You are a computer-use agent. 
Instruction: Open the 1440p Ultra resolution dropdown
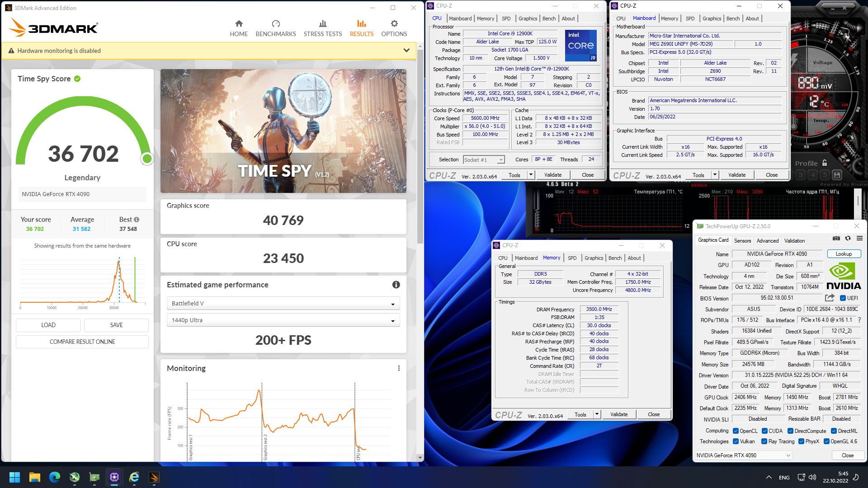click(283, 320)
